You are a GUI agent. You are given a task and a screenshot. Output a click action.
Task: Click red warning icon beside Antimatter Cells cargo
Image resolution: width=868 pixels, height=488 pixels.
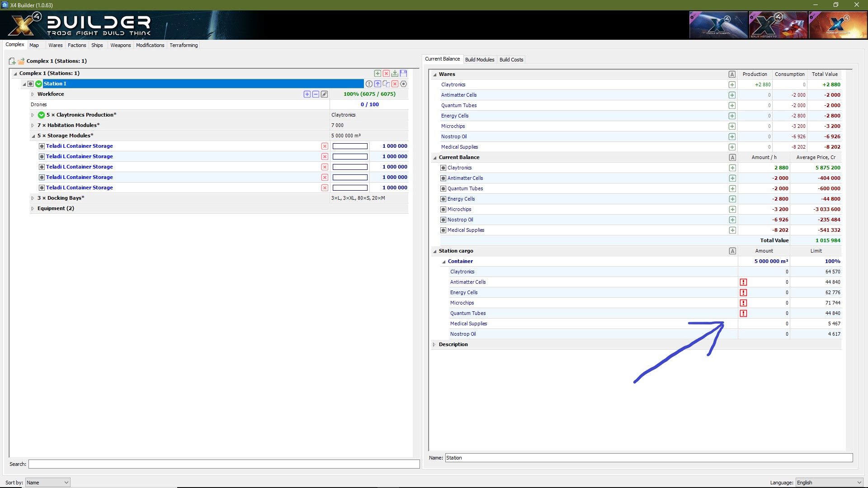click(743, 282)
